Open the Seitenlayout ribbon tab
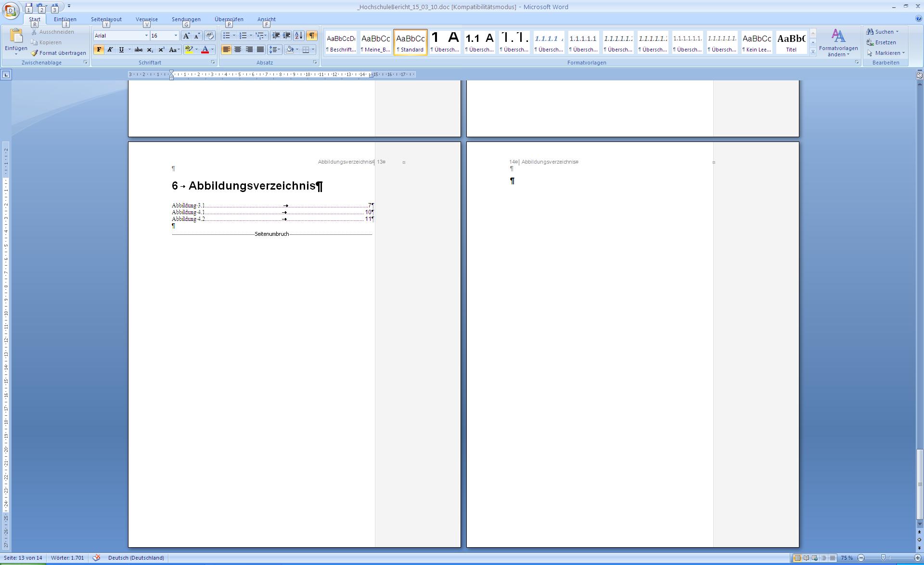Viewport: 924px width, 565px height. [106, 19]
